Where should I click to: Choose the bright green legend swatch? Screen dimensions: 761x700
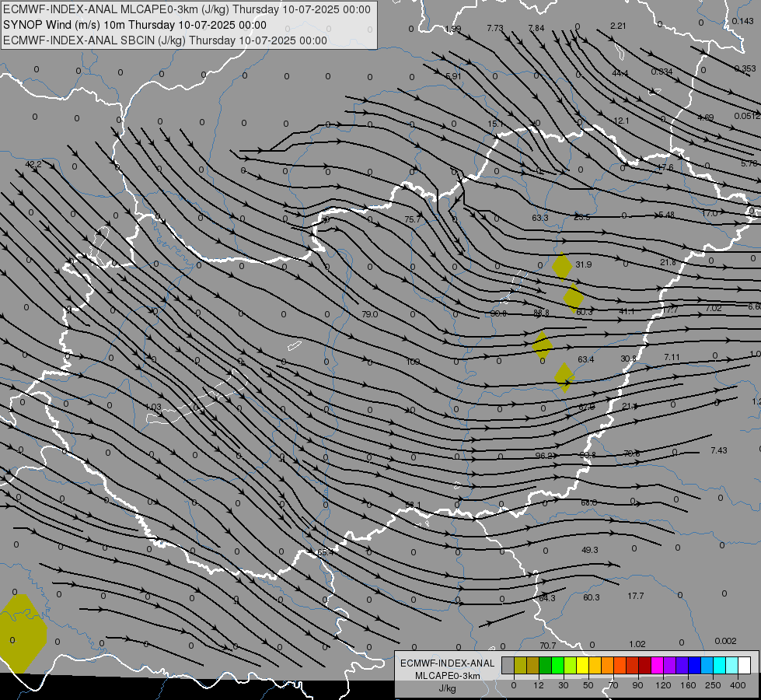click(x=557, y=665)
